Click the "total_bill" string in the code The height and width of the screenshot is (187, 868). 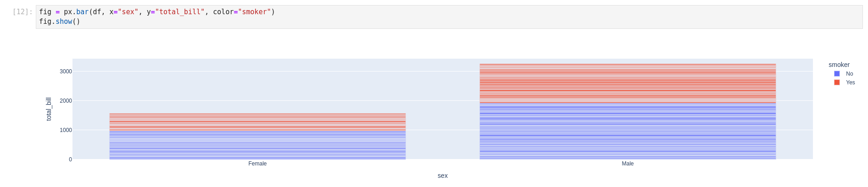pos(180,12)
